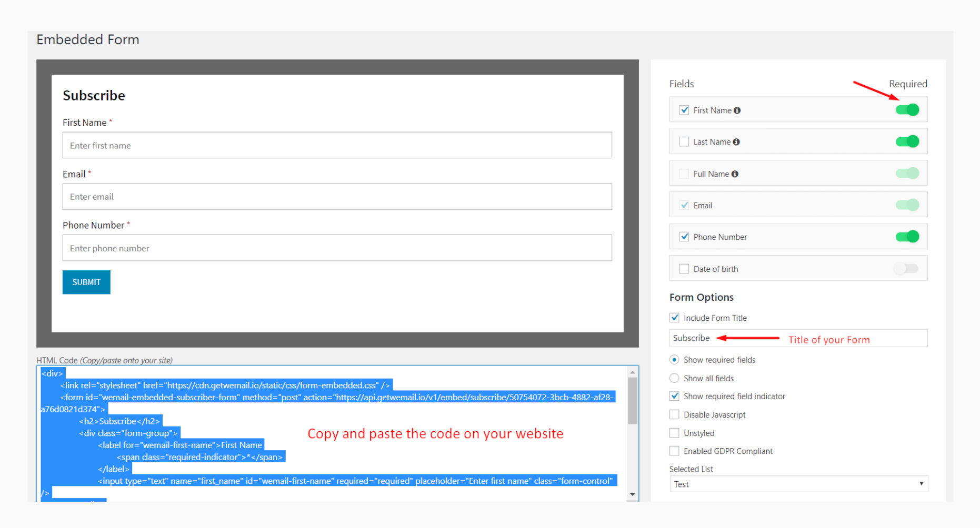The width and height of the screenshot is (980, 528).
Task: Disable the Last Name required toggle
Action: (907, 141)
